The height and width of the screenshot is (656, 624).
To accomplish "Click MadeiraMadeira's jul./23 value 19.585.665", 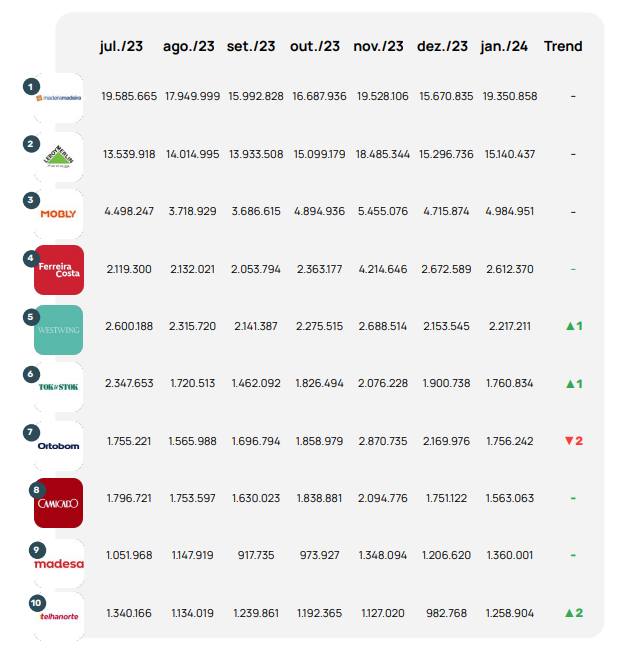I will 129,97.
